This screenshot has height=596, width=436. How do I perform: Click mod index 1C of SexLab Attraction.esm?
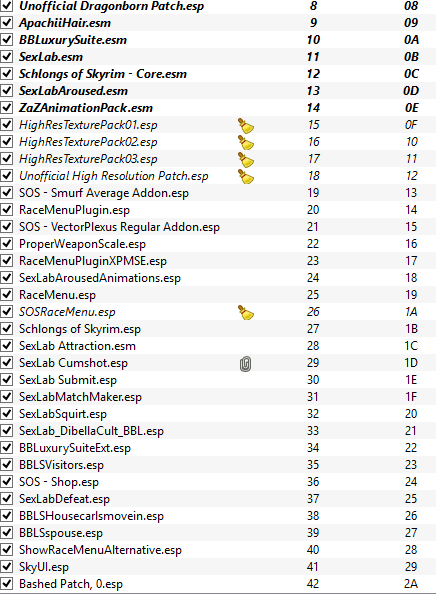tap(411, 346)
